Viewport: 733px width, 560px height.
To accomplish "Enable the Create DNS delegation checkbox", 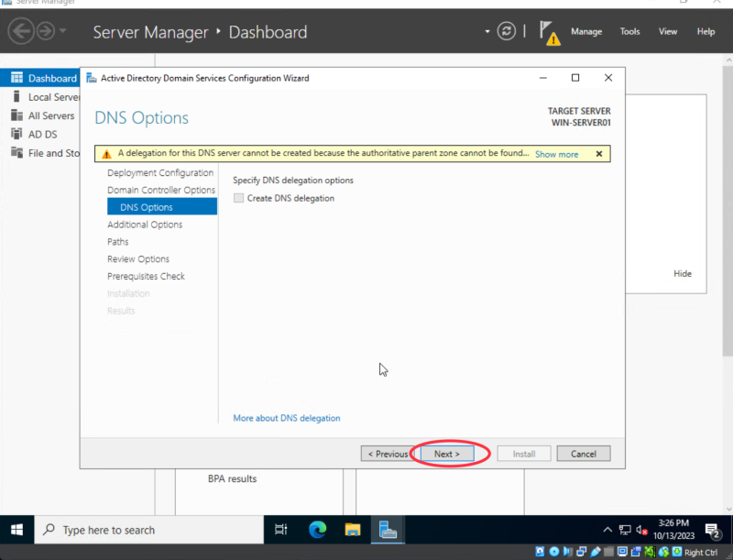I will tap(238, 198).
